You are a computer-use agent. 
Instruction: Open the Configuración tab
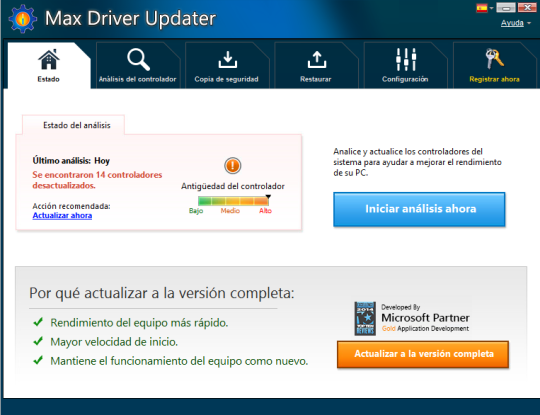point(405,65)
